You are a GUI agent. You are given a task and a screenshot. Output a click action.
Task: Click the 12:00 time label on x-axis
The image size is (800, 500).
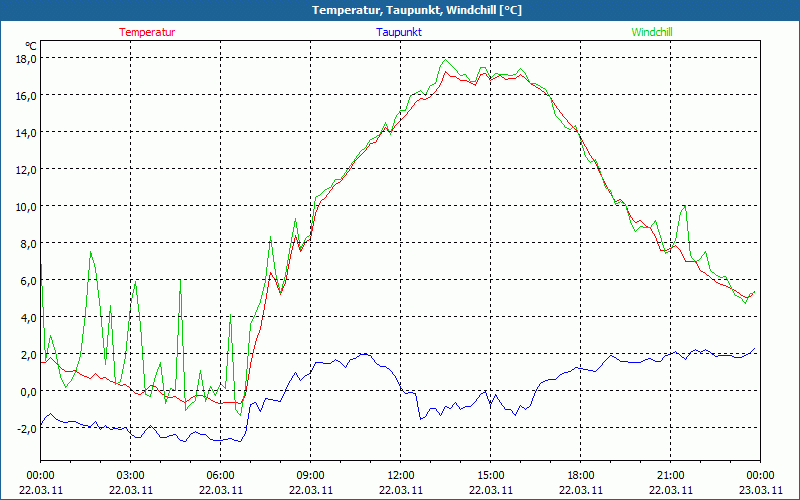401,475
